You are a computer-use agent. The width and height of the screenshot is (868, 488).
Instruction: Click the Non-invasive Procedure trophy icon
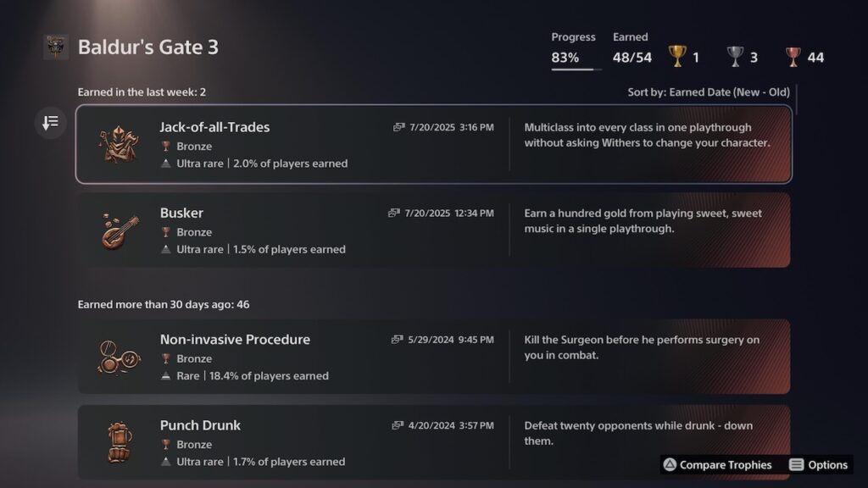(x=119, y=358)
